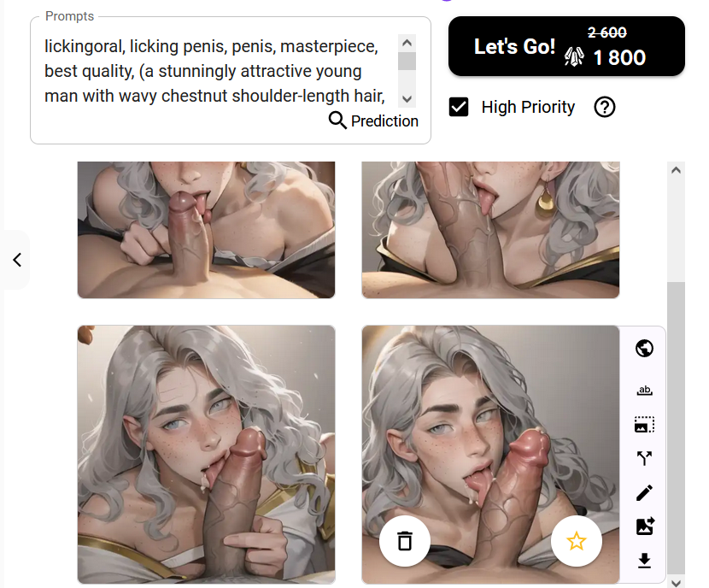Click the dashed-frame image expand icon

pos(644,425)
